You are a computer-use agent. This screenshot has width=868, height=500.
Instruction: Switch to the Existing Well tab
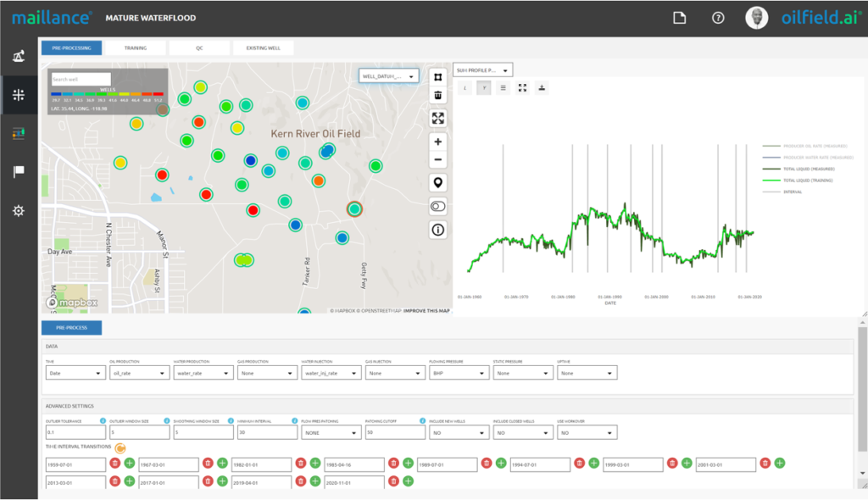(263, 48)
